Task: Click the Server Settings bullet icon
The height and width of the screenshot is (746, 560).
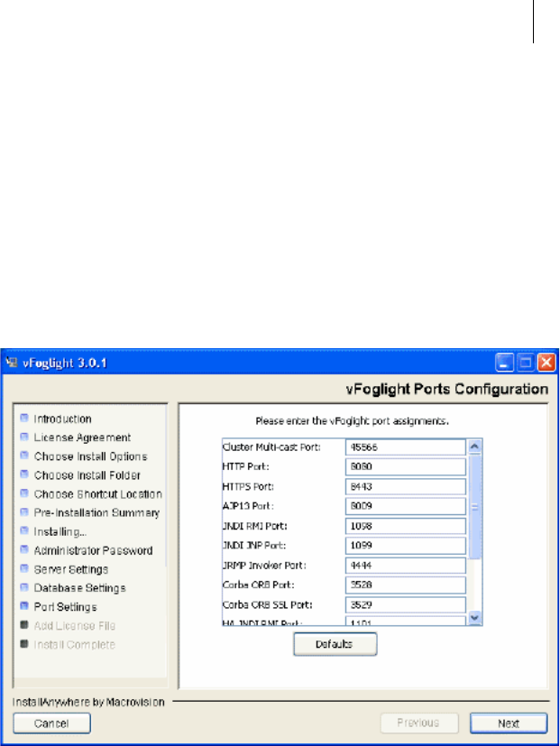Action: 24,568
